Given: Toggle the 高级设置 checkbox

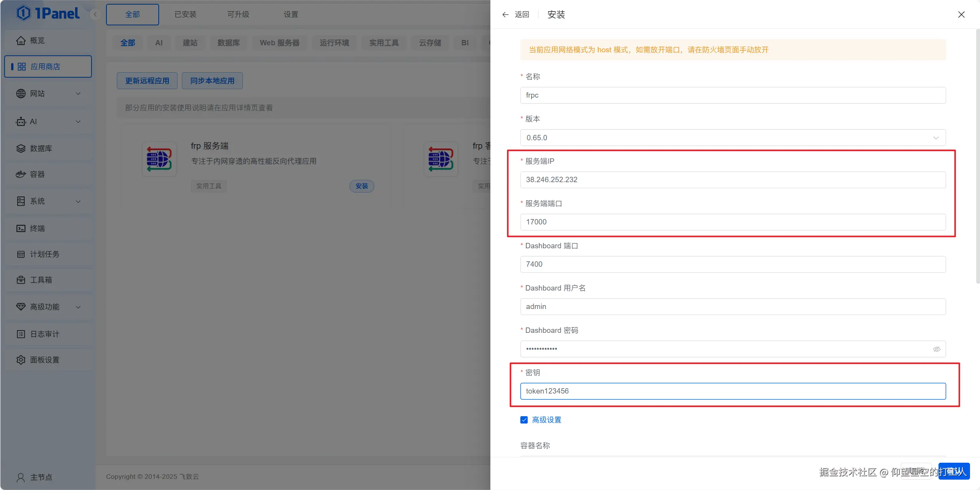Looking at the screenshot, I should pyautogui.click(x=524, y=420).
